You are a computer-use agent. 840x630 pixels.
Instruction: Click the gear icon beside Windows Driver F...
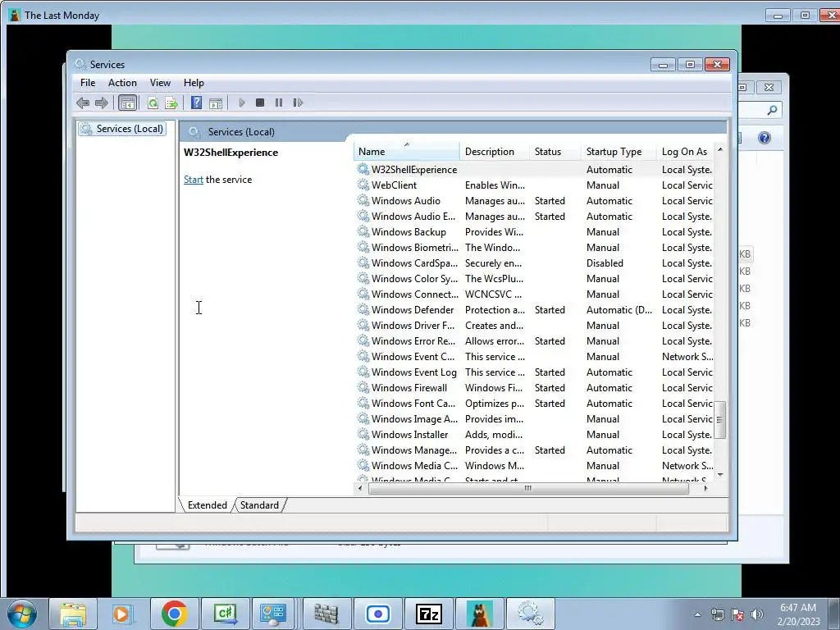tap(363, 325)
